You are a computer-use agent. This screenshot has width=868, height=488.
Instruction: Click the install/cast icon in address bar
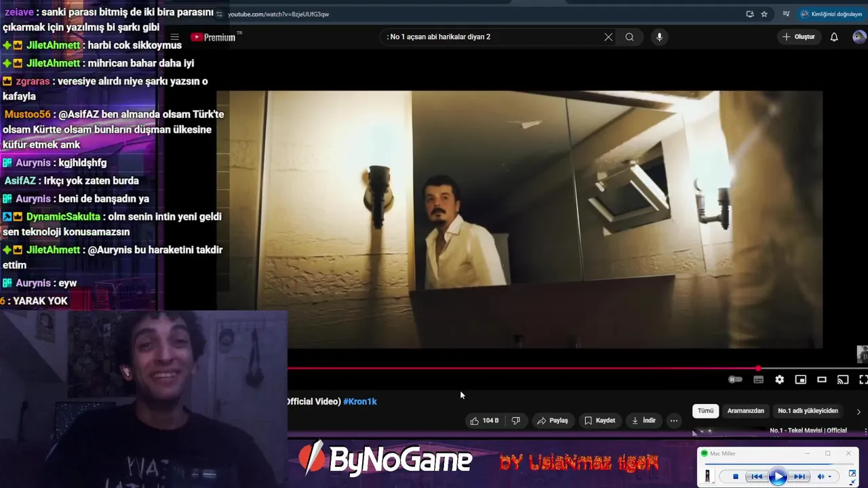[x=749, y=14]
